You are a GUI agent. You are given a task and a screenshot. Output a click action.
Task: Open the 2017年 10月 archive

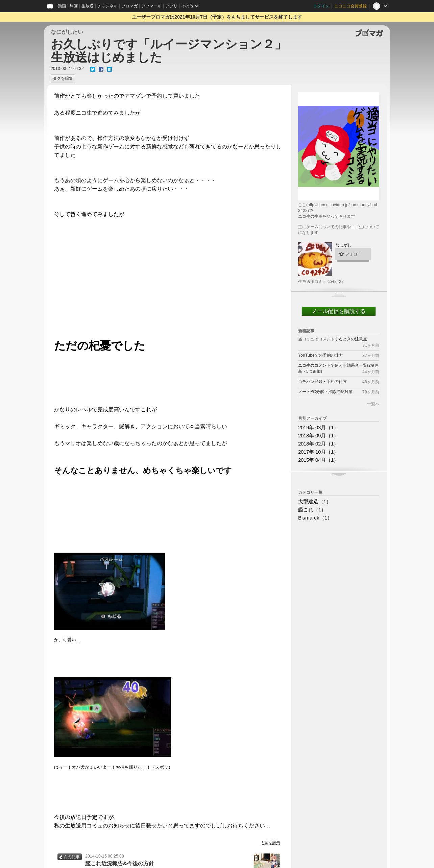(318, 452)
